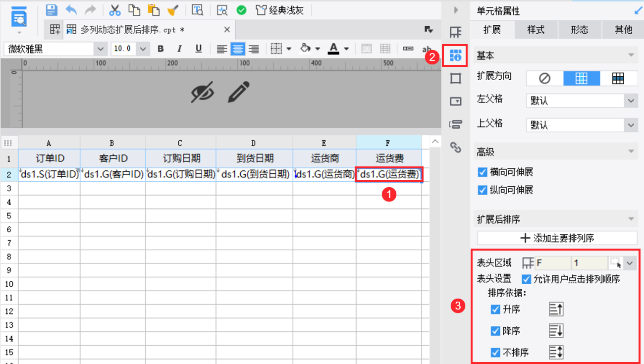The height and width of the screenshot is (364, 644).
Task: Uncheck the 不排序 checkbox
Action: pyautogui.click(x=495, y=353)
